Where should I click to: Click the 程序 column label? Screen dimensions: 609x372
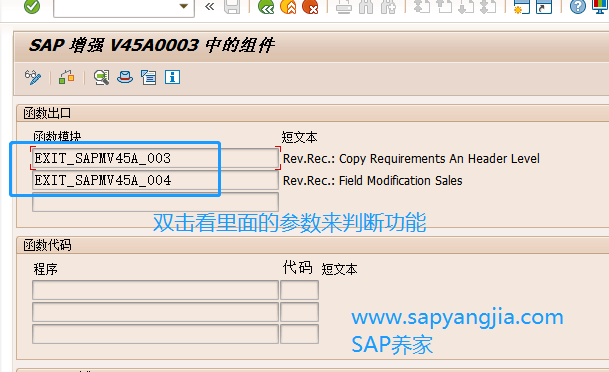click(45, 269)
